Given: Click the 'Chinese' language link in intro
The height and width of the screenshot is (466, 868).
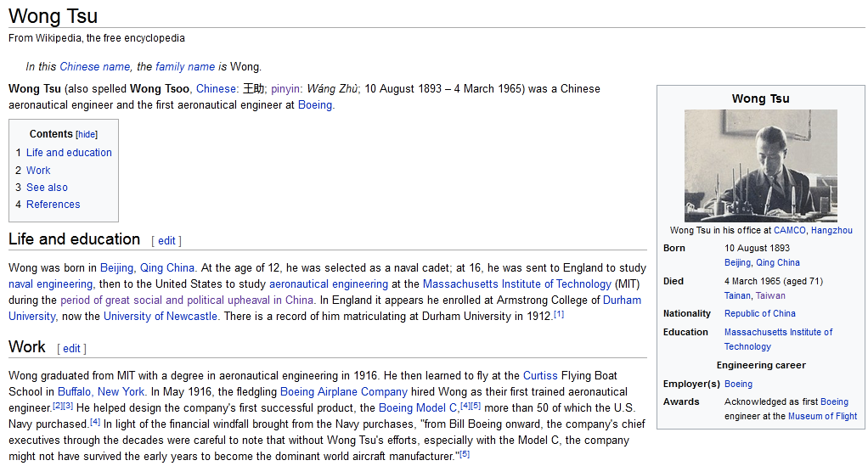Looking at the screenshot, I should coord(216,88).
